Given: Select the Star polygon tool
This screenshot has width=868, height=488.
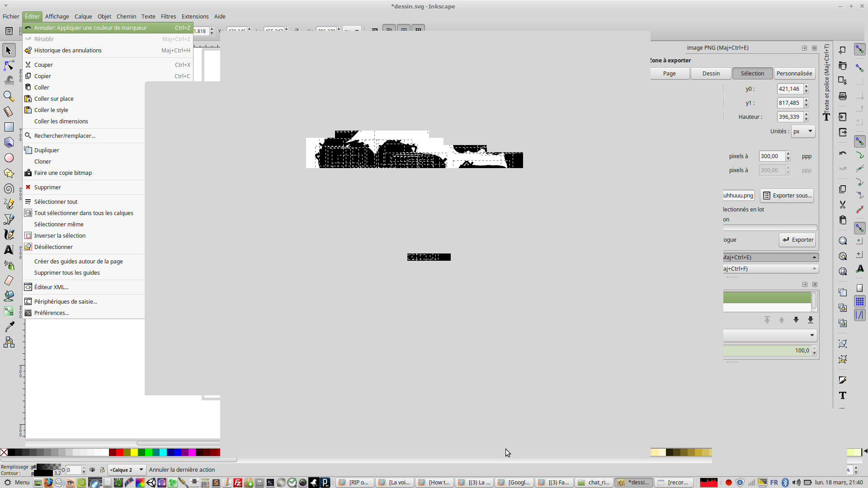Looking at the screenshot, I should pyautogui.click(x=9, y=173).
